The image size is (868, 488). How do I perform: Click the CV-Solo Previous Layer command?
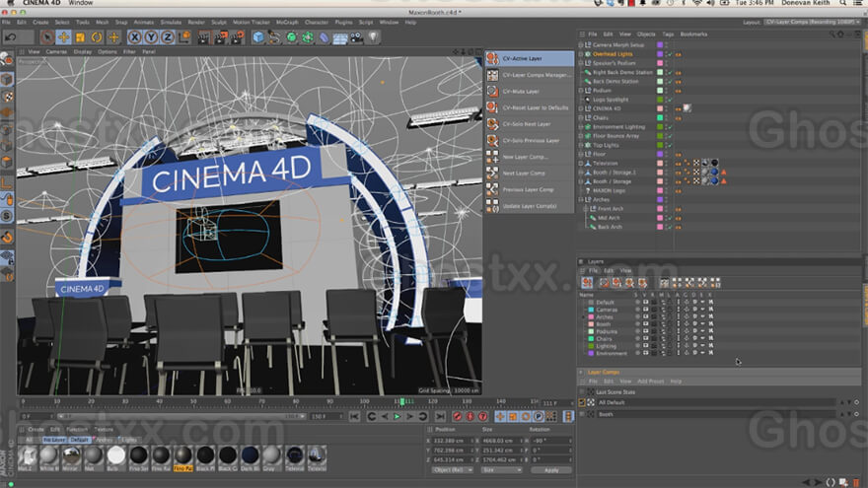pyautogui.click(x=530, y=141)
